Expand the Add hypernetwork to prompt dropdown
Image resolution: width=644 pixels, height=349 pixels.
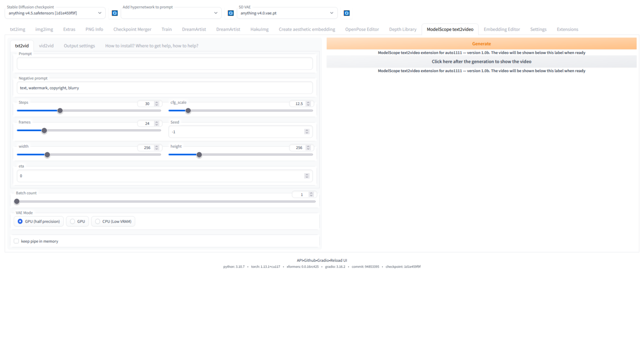(171, 13)
